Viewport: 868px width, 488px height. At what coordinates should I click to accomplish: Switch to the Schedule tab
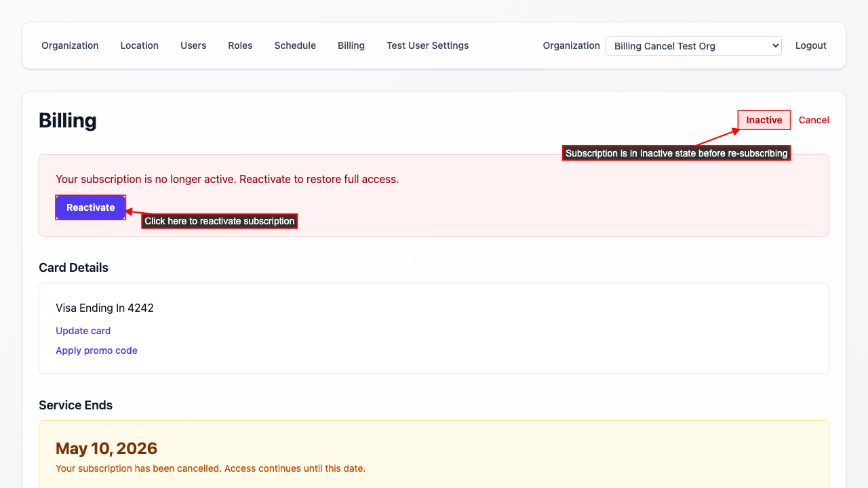tap(295, 45)
